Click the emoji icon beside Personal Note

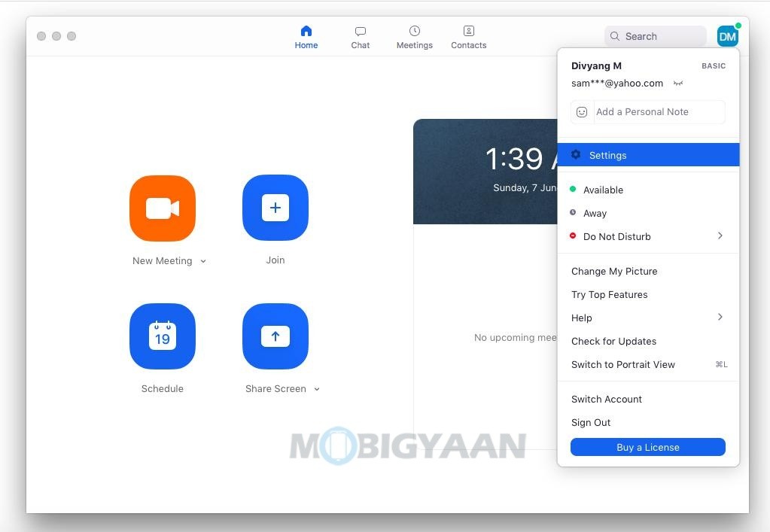click(x=582, y=112)
